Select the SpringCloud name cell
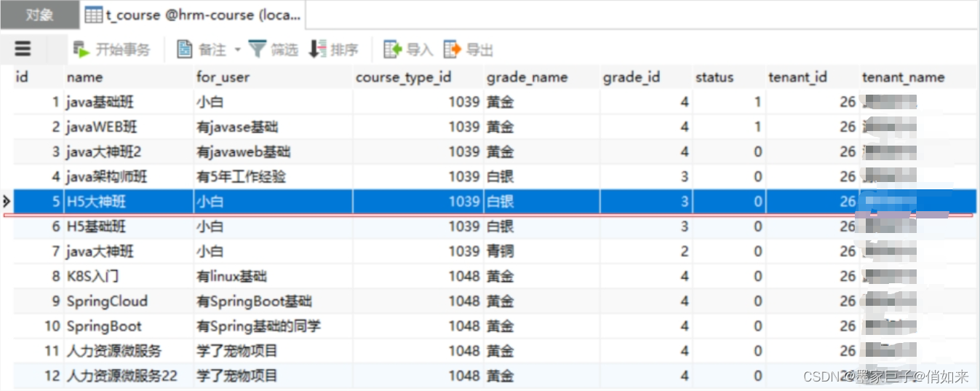980x391 pixels. coord(128,301)
